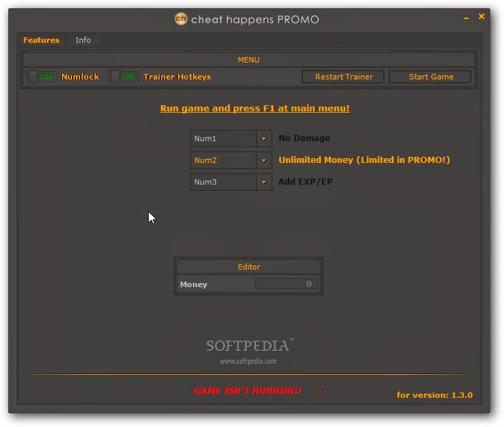Open the 'Run game and press F1' link
Screen dimensions: 504x427
[x=255, y=108]
